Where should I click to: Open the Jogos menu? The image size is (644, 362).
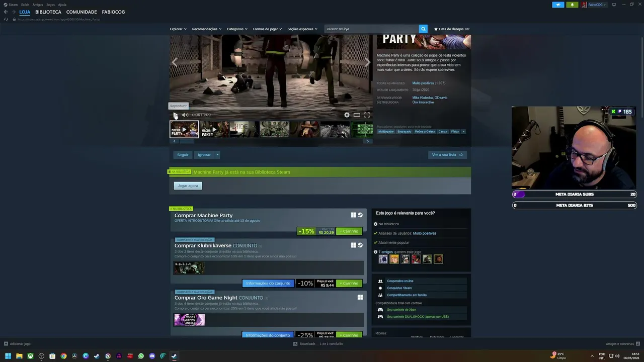(x=50, y=5)
